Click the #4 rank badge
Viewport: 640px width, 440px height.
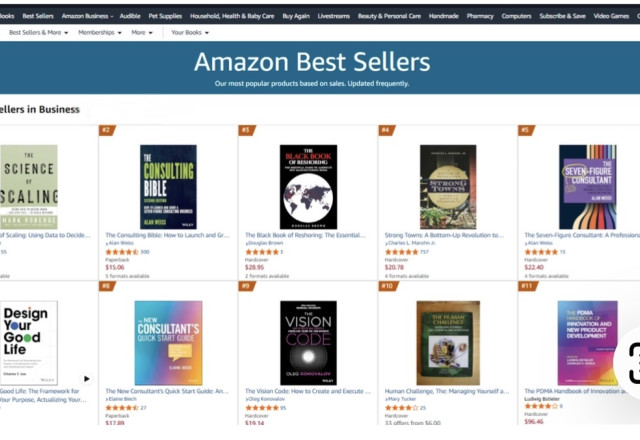386,130
